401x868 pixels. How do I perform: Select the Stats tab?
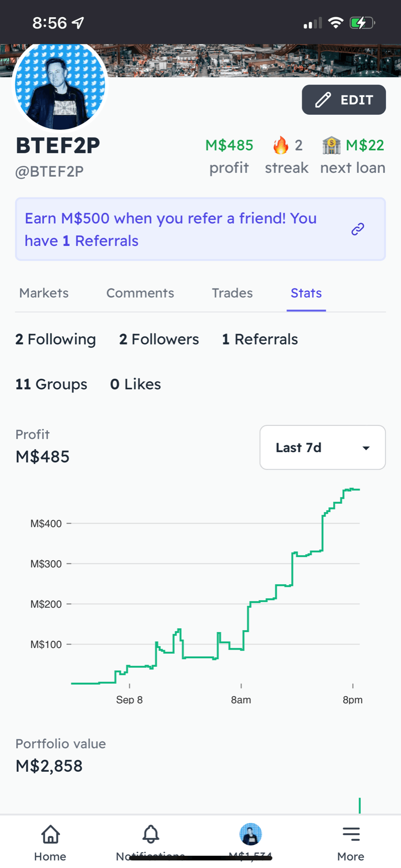[x=306, y=293]
